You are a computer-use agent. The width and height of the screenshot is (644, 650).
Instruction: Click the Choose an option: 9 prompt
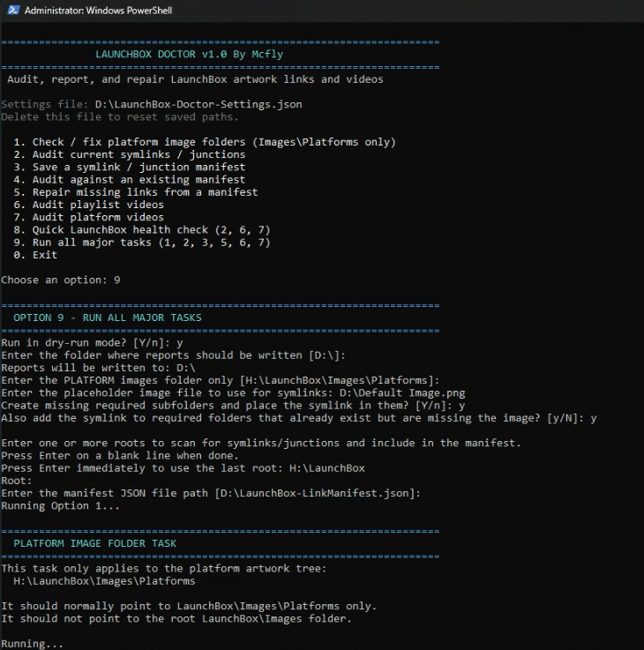[60, 280]
